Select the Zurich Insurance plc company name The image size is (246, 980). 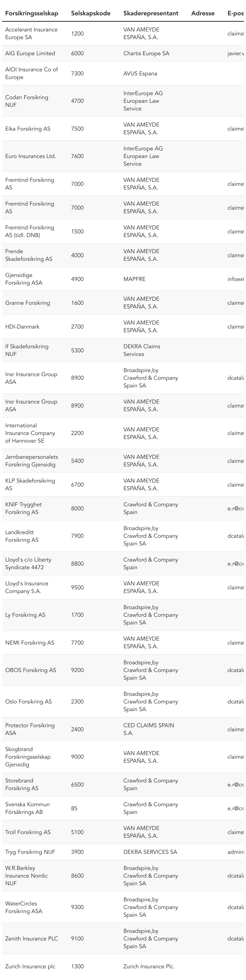[x=30, y=966]
